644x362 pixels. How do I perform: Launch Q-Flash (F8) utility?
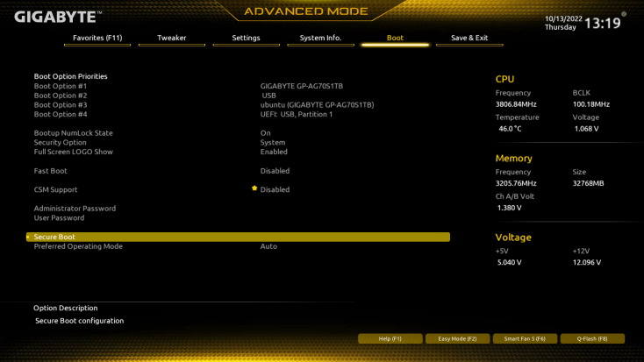[592, 338]
